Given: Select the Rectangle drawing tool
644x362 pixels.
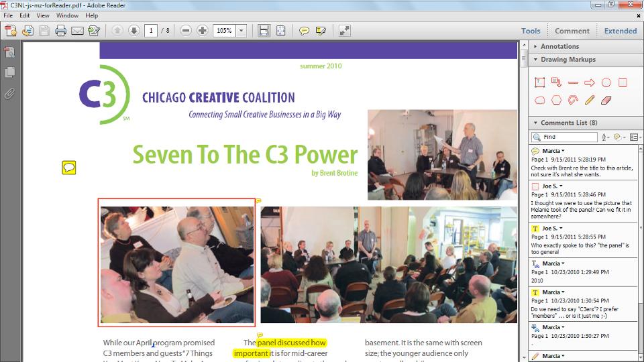Looking at the screenshot, I should (x=623, y=82).
